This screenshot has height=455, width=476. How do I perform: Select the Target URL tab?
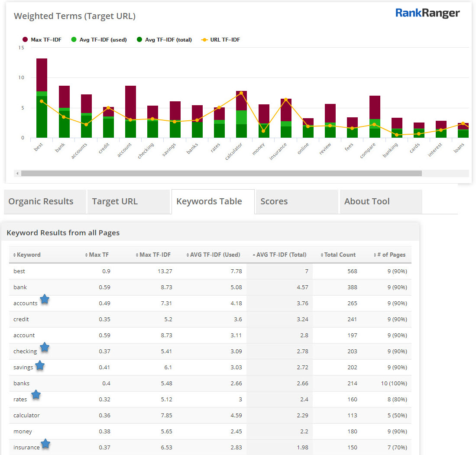click(x=115, y=201)
